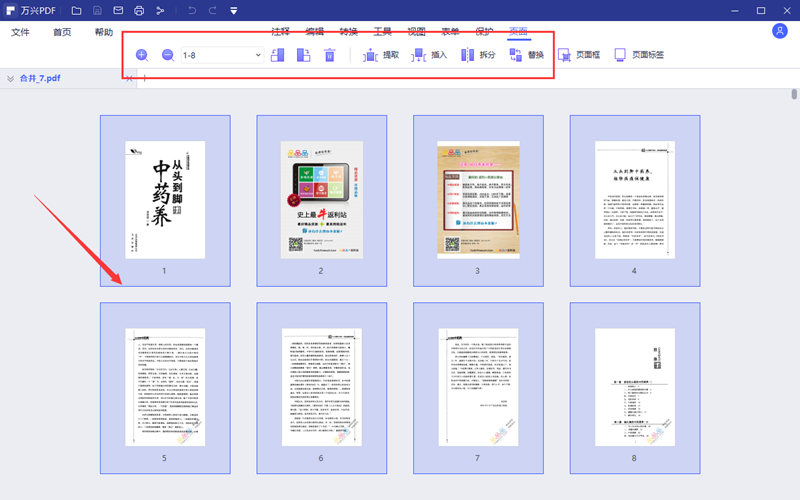Select the page 8 thumbnail

(635, 388)
